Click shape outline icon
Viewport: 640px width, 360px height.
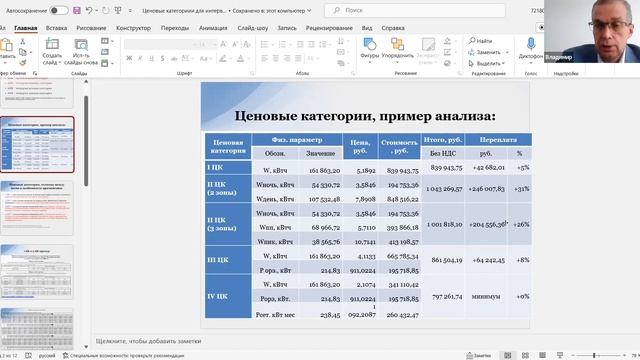tap(448, 52)
